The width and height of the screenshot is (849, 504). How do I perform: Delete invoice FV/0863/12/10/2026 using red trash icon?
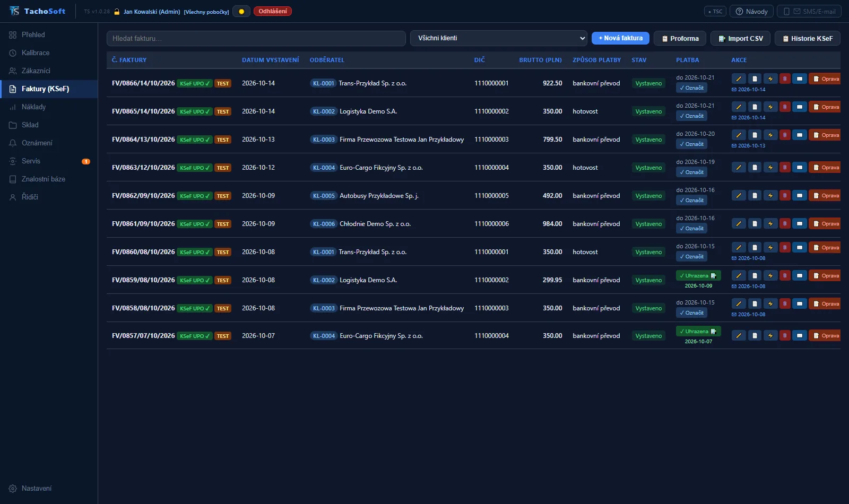785,167
